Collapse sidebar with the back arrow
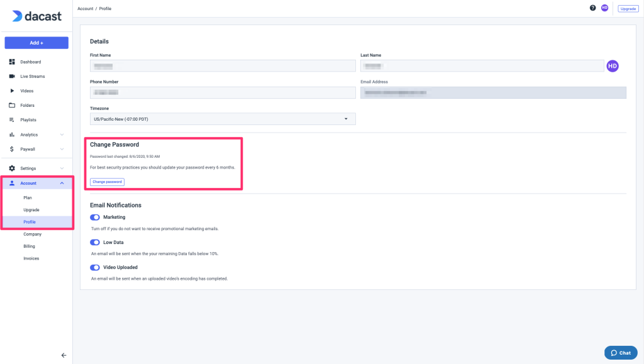 pos(64,355)
